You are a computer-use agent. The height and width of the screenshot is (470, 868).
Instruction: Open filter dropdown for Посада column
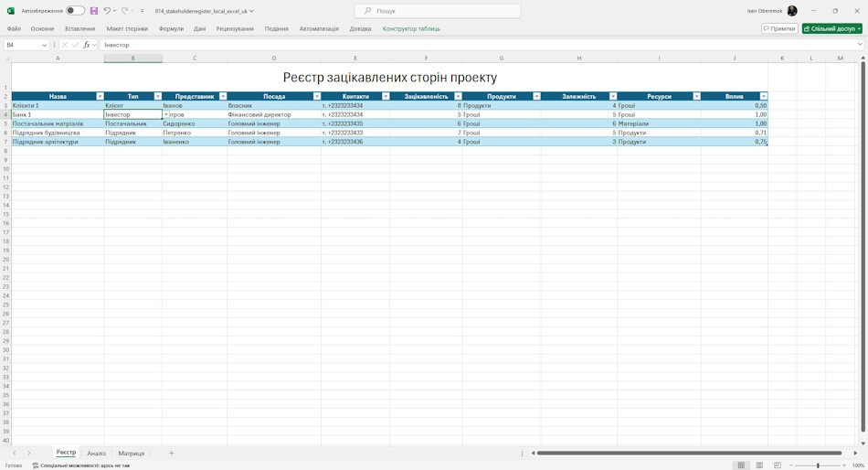(x=317, y=96)
